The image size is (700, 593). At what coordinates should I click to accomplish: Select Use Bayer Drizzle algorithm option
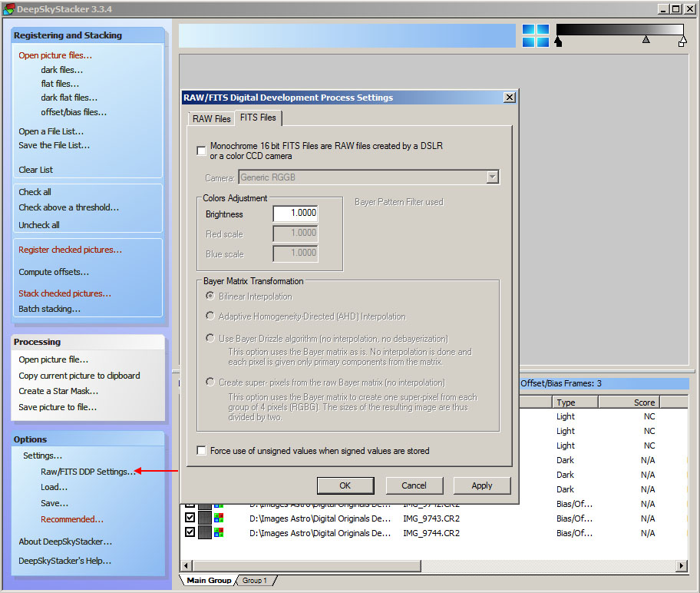tap(210, 338)
